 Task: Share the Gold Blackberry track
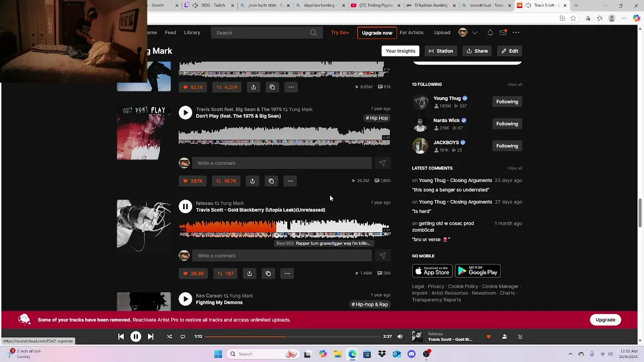pyautogui.click(x=250, y=274)
